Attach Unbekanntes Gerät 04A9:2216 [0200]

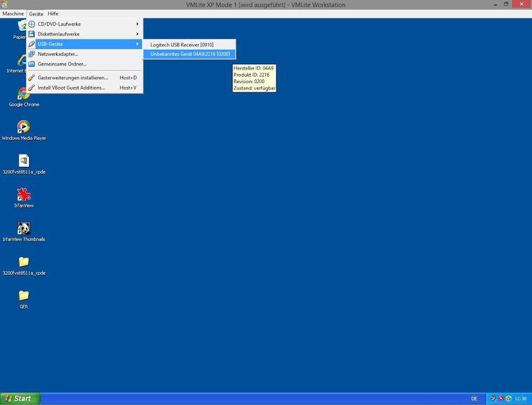click(x=189, y=54)
